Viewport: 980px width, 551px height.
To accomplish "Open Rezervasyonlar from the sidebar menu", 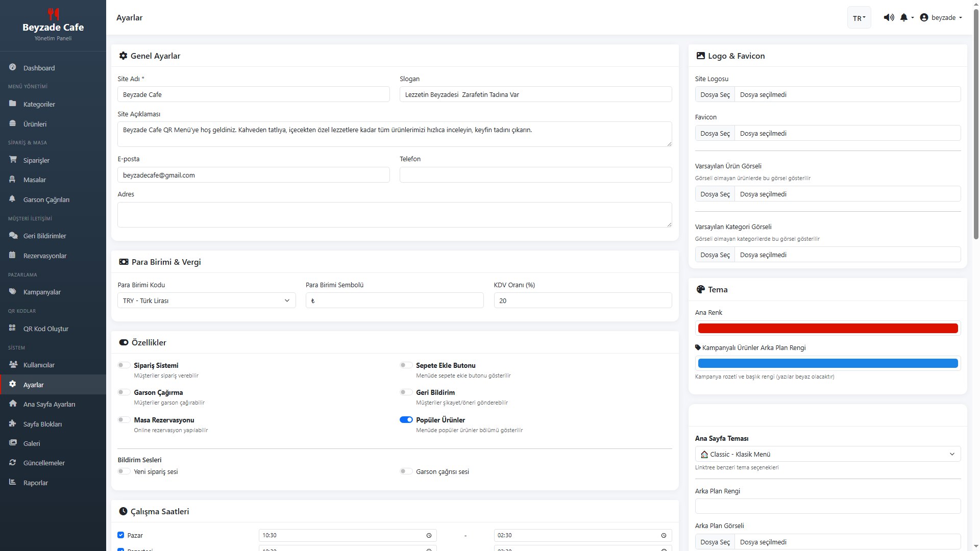I will [45, 256].
